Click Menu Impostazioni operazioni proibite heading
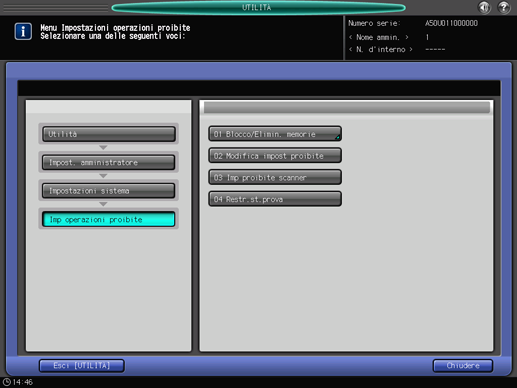This screenshot has height=388, width=517. tap(115, 28)
